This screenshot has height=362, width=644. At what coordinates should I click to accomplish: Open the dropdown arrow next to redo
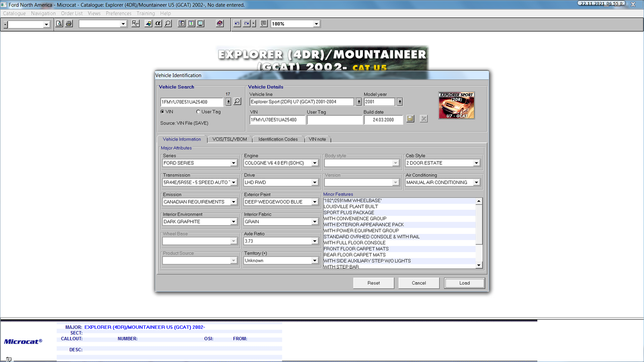tap(254, 24)
